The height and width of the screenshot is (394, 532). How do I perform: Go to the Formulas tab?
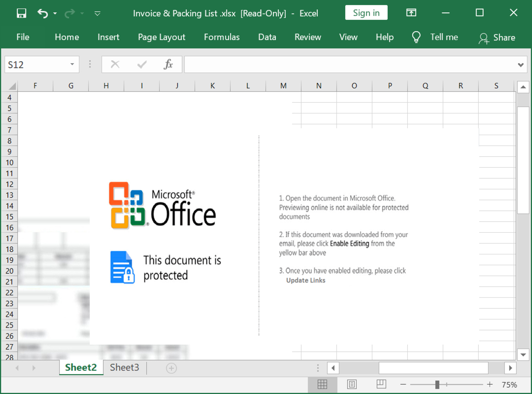pos(222,37)
